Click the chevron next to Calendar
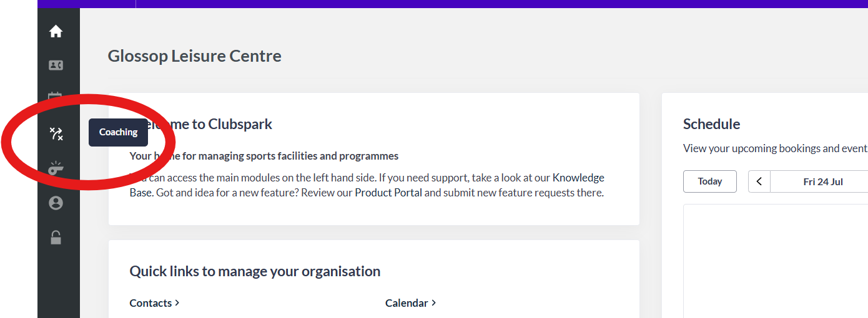Viewport: 868px width, 318px height. 433,303
